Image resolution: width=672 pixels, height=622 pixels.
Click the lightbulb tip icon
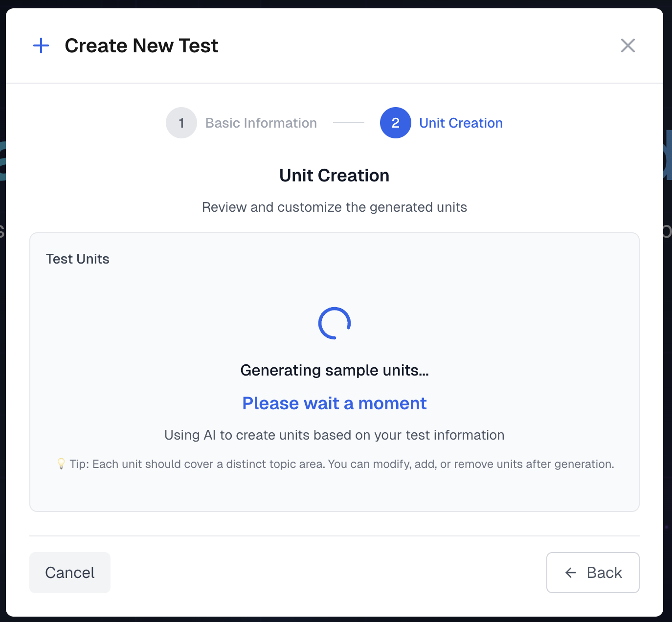[61, 464]
